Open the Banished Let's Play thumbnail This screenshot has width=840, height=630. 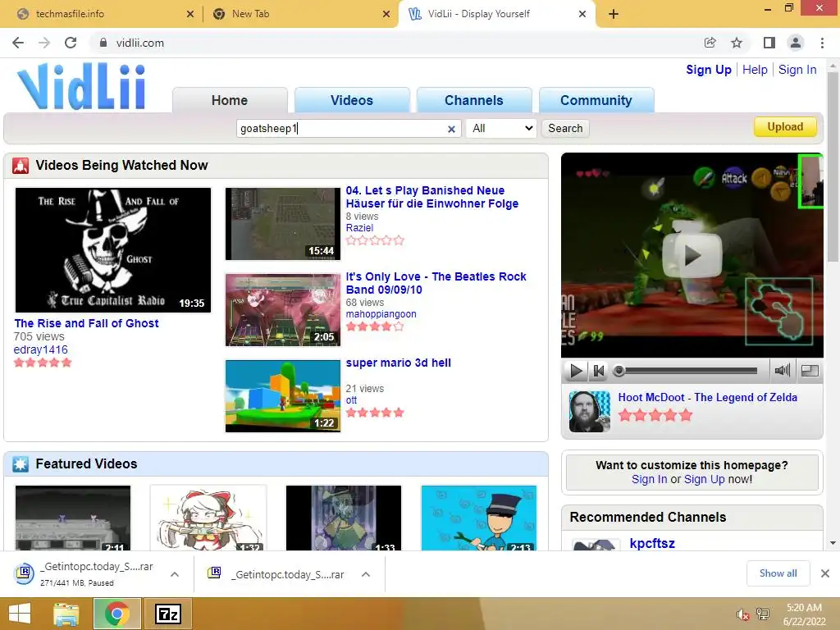click(283, 224)
